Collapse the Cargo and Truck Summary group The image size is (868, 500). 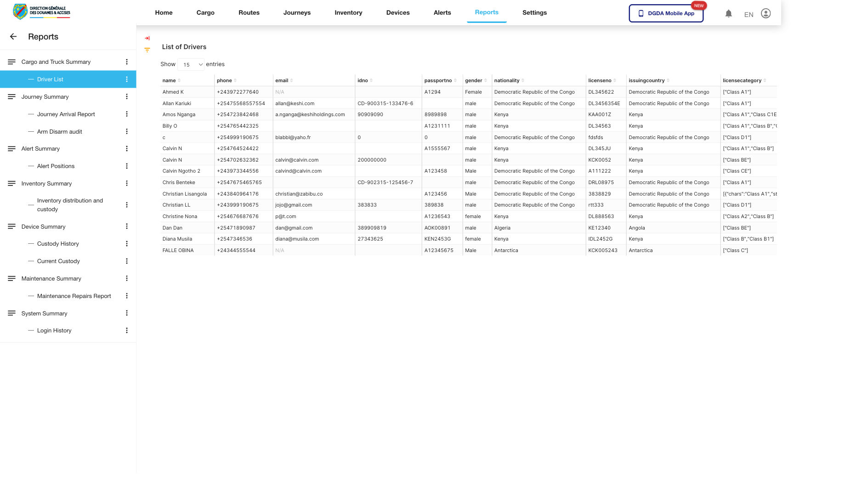pyautogui.click(x=56, y=62)
